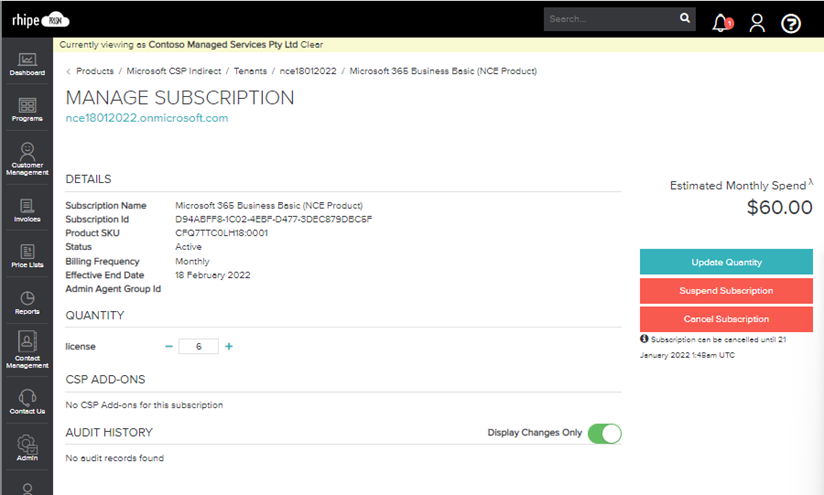
Task: Click the Status value Active
Action: pyautogui.click(x=188, y=246)
